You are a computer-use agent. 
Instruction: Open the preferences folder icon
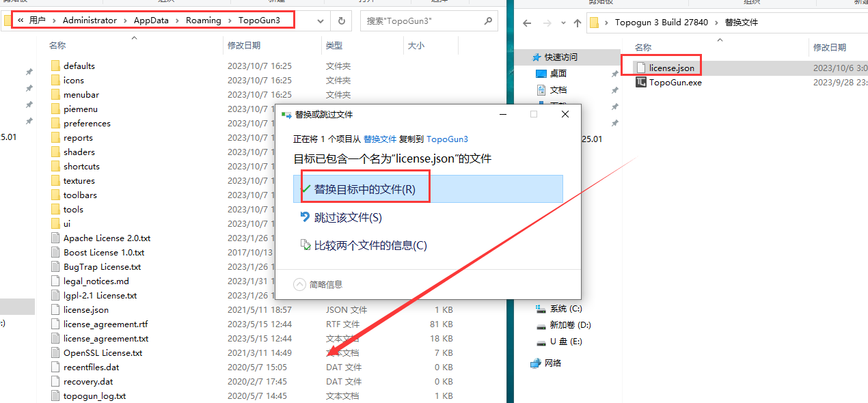(x=56, y=123)
